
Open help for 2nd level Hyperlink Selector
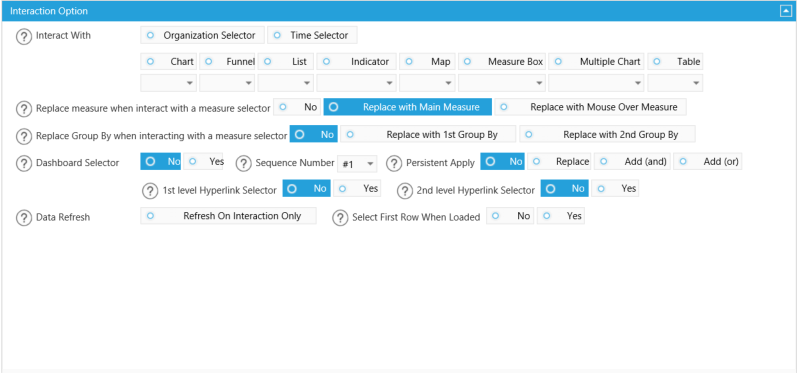pos(405,191)
